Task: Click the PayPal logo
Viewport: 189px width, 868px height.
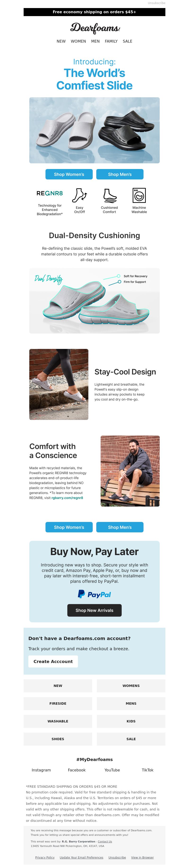Action: pos(94,594)
